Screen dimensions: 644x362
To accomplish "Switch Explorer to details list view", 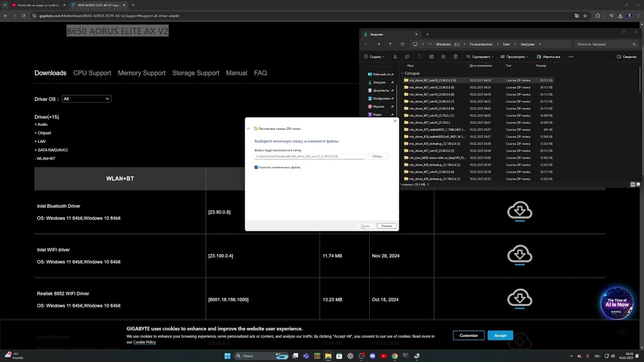I will [633, 185].
